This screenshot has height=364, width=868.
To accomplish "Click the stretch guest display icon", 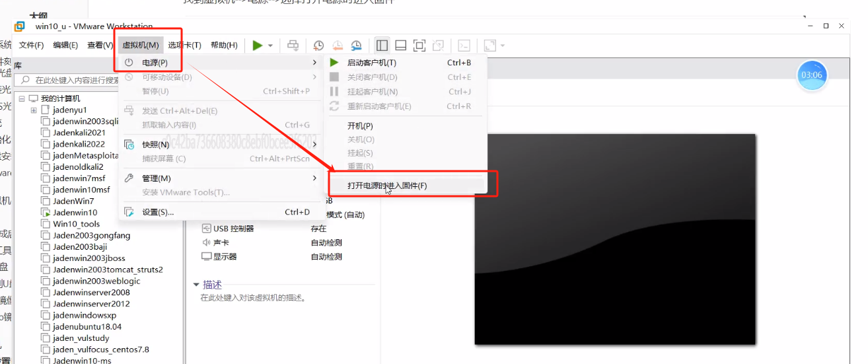I will [x=489, y=45].
